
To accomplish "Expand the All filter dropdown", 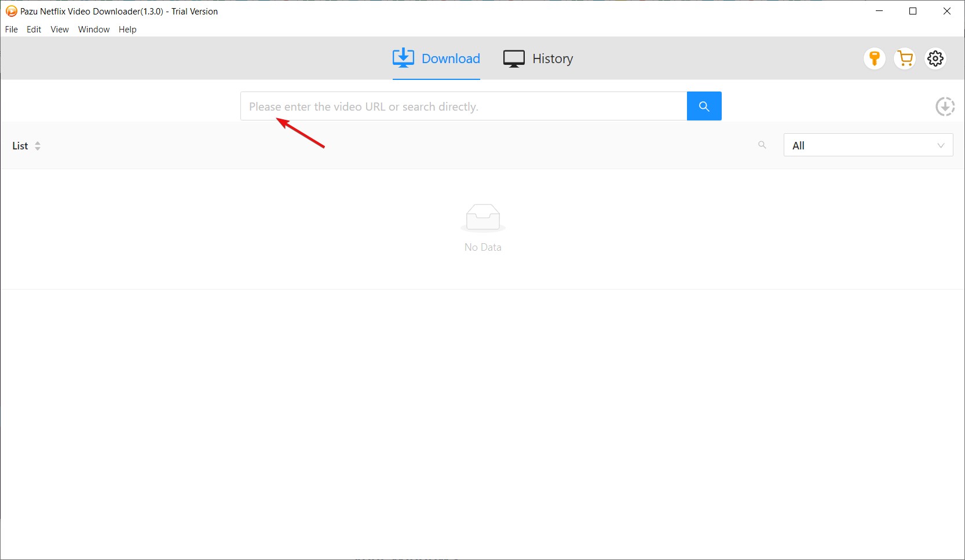I will point(868,145).
